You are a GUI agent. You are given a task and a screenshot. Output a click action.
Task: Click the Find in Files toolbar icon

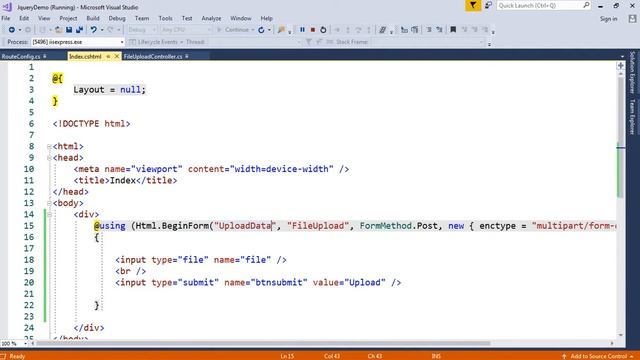tap(281, 30)
